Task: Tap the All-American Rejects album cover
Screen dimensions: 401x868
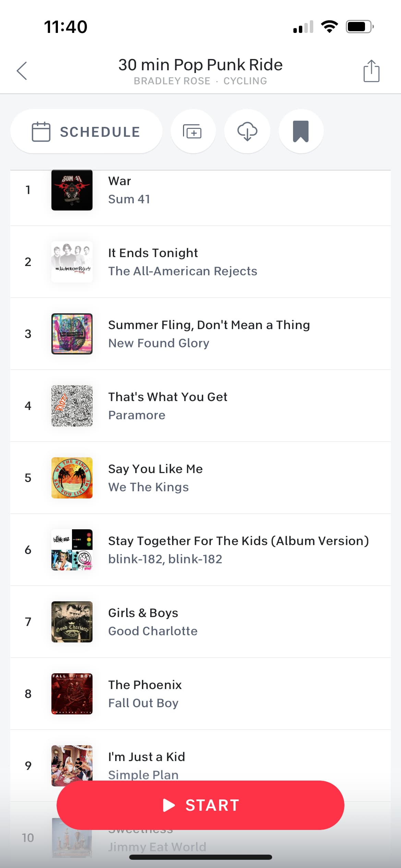Action: coord(72,262)
